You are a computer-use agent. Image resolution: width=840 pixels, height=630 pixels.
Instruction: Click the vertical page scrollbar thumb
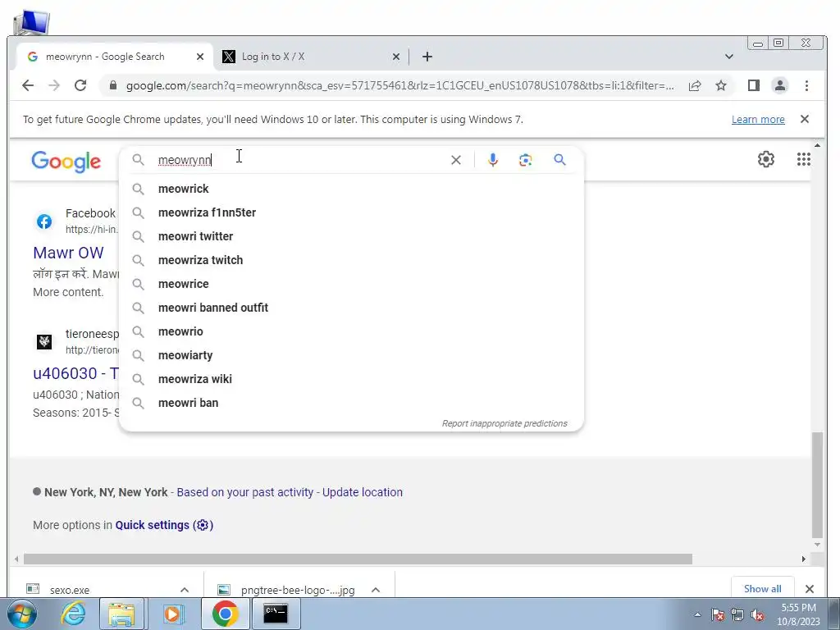coord(817,485)
